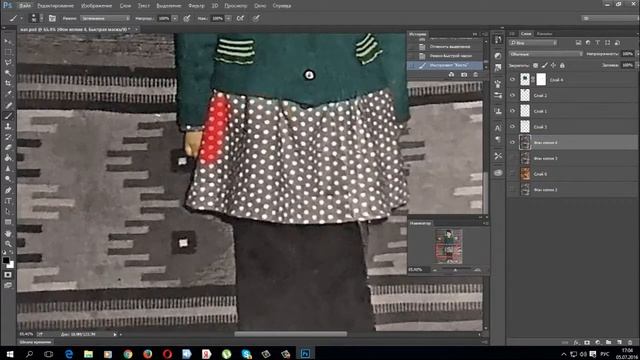Open brush flow slider arrow

coord(229,18)
